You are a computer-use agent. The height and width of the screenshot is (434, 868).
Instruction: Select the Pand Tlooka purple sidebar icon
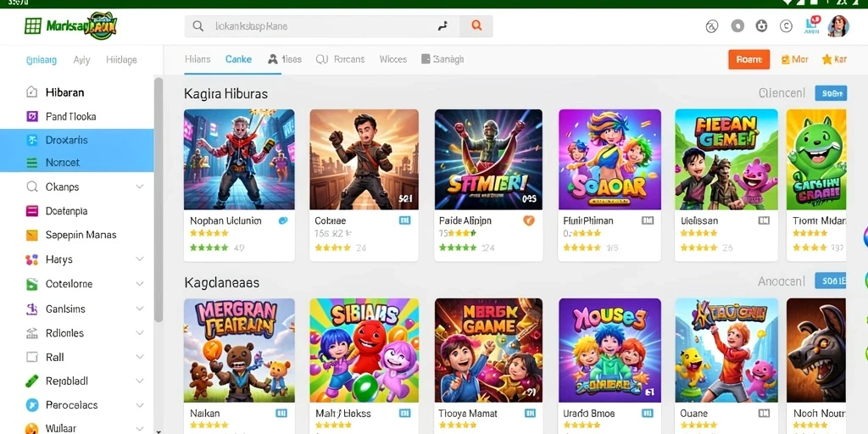(32, 116)
